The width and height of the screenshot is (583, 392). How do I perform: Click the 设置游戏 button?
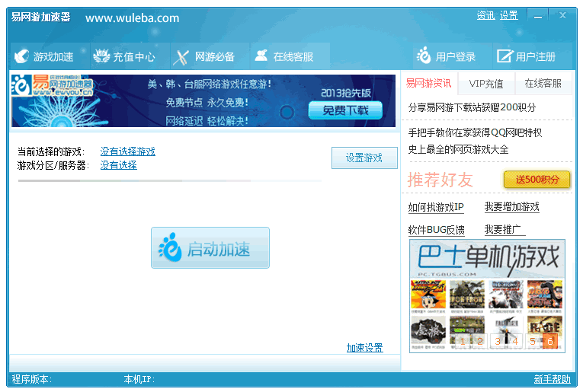[x=364, y=158]
